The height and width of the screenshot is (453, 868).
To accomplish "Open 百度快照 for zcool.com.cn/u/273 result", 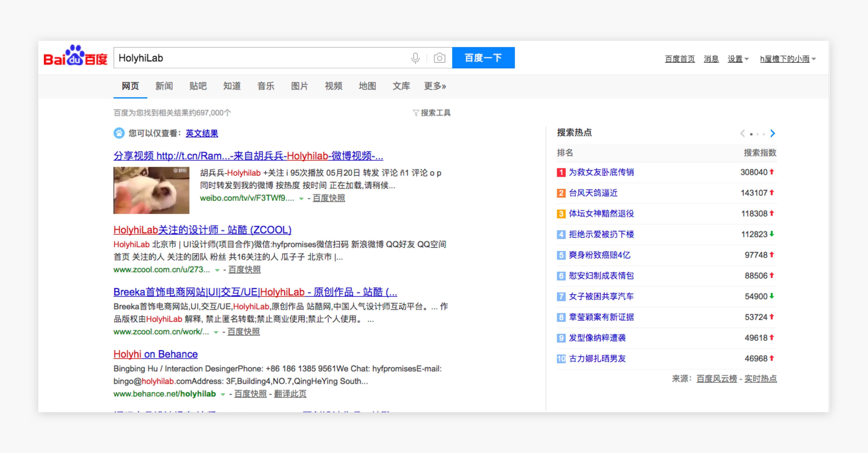I will [x=244, y=270].
